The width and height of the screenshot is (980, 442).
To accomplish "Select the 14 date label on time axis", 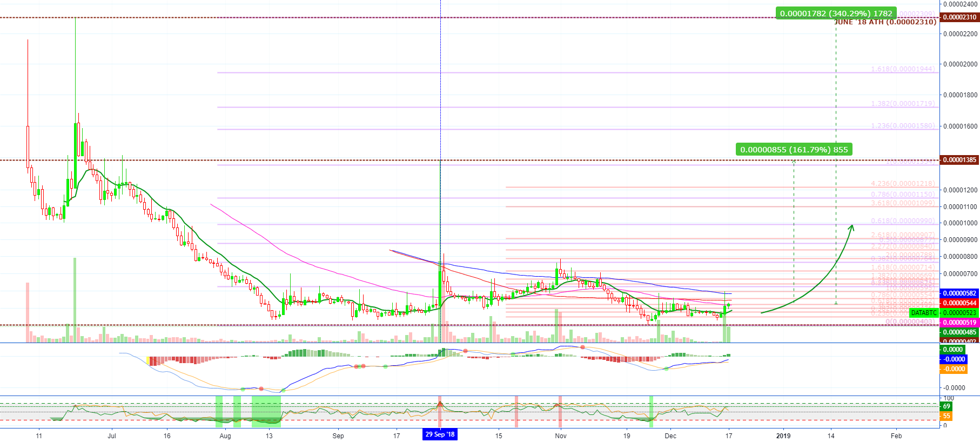I will pyautogui.click(x=831, y=436).
